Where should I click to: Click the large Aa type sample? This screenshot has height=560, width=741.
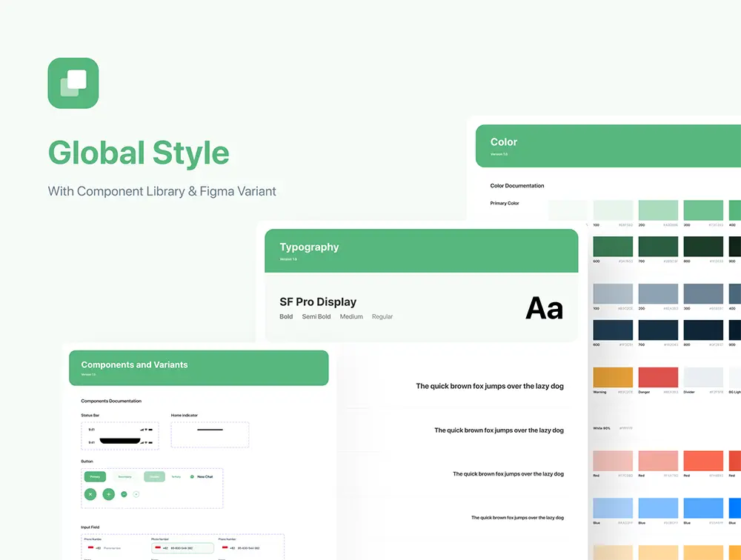[544, 308]
